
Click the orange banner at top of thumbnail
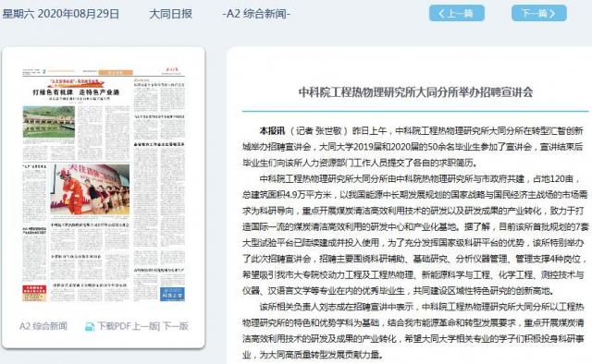(x=116, y=72)
